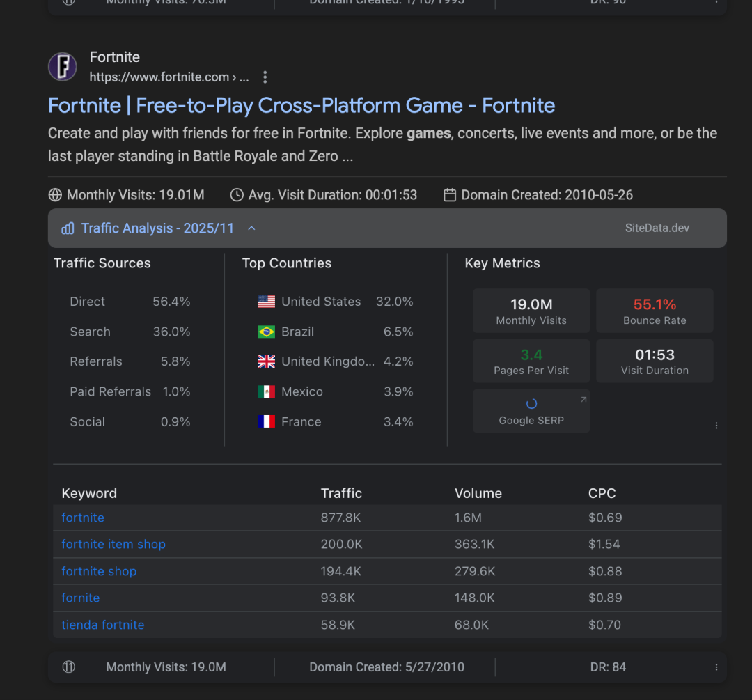Click the Key Metrics heading

pyautogui.click(x=502, y=263)
